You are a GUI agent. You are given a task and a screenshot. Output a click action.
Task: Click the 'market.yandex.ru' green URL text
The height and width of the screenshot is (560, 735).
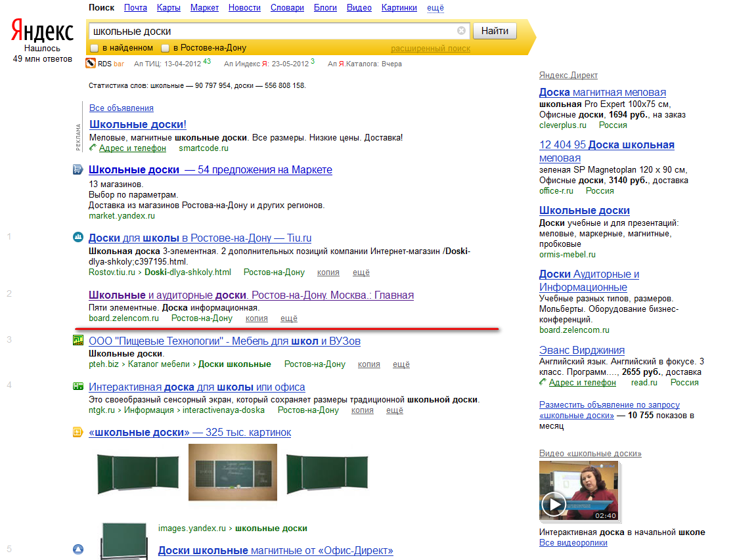pos(122,215)
